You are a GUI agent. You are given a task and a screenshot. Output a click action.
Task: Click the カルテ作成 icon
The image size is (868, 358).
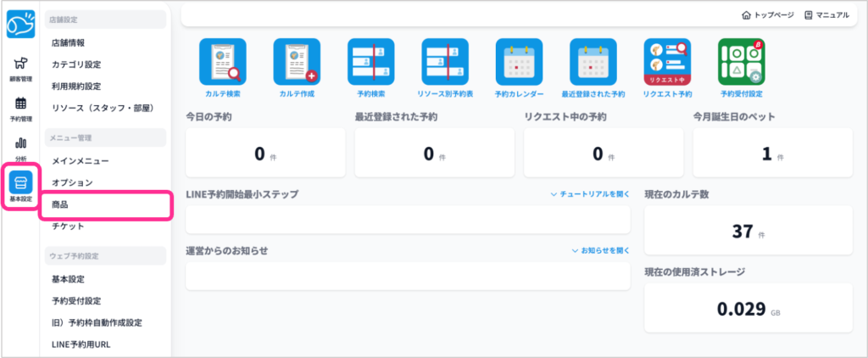(x=297, y=62)
